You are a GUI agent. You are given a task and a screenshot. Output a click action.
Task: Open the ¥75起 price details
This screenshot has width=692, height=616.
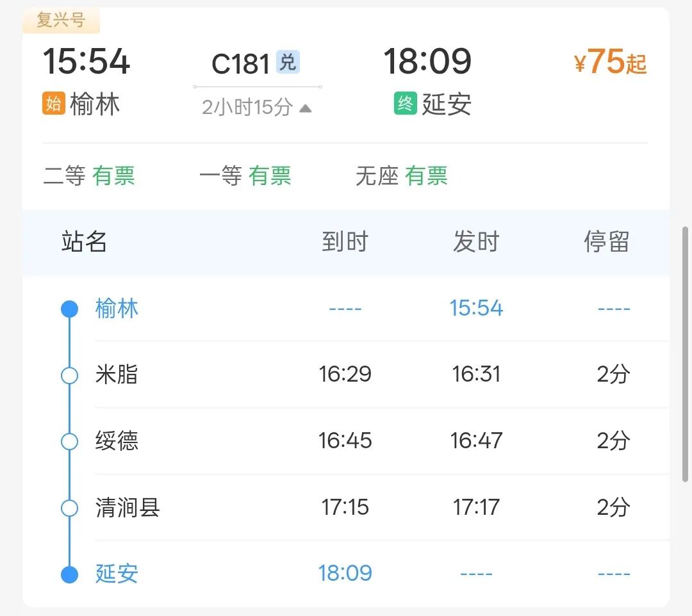pos(610,63)
